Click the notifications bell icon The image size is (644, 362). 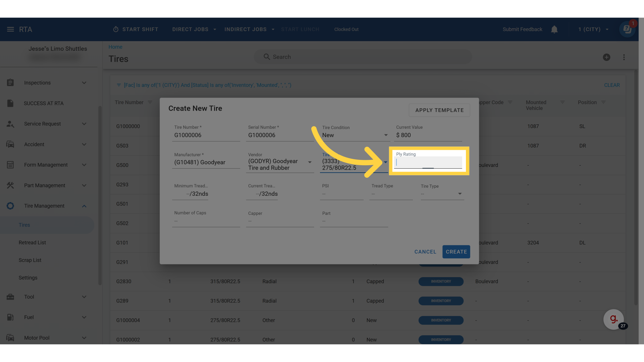[x=554, y=29]
